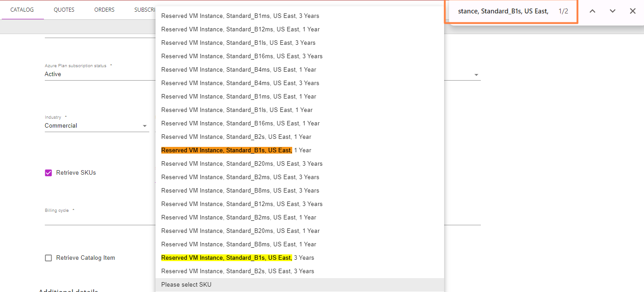Select Standard_B20ms, US East, 3 Years option
The width and height of the screenshot is (644, 292).
(300, 164)
